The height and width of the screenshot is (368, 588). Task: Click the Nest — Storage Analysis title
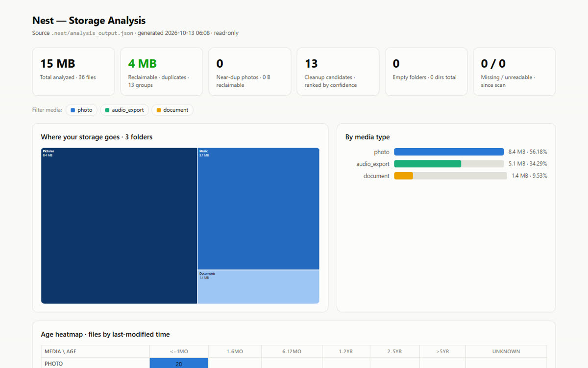[x=89, y=21]
